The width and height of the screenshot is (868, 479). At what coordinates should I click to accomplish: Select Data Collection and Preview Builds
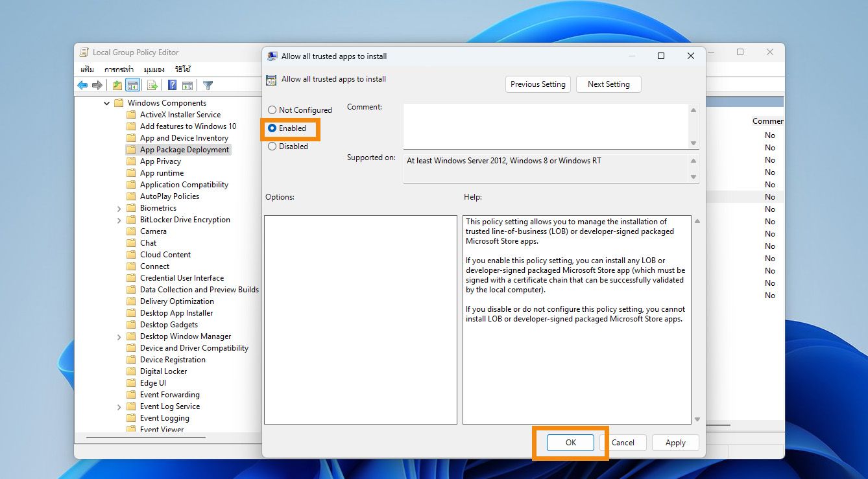199,290
